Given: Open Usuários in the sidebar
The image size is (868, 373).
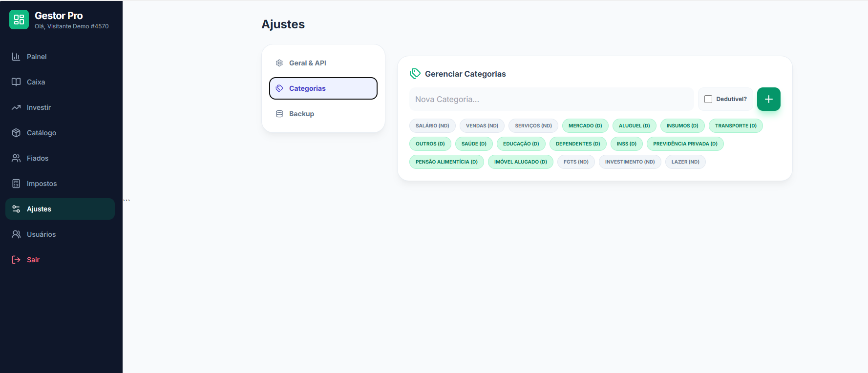Looking at the screenshot, I should (x=41, y=234).
